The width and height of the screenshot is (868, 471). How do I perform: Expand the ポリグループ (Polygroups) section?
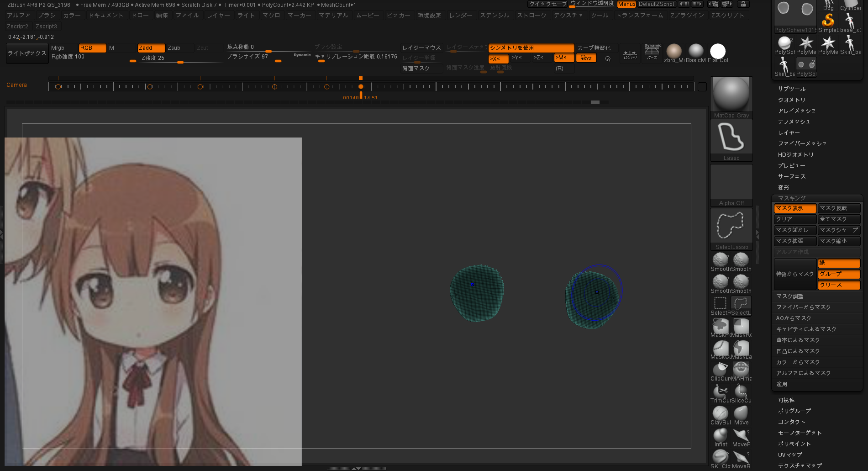pos(794,411)
